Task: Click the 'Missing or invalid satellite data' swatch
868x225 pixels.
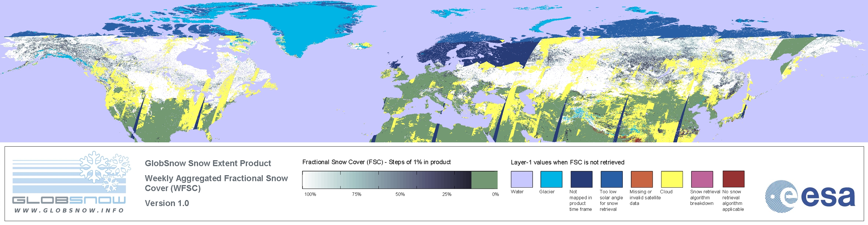Action: coord(642,179)
